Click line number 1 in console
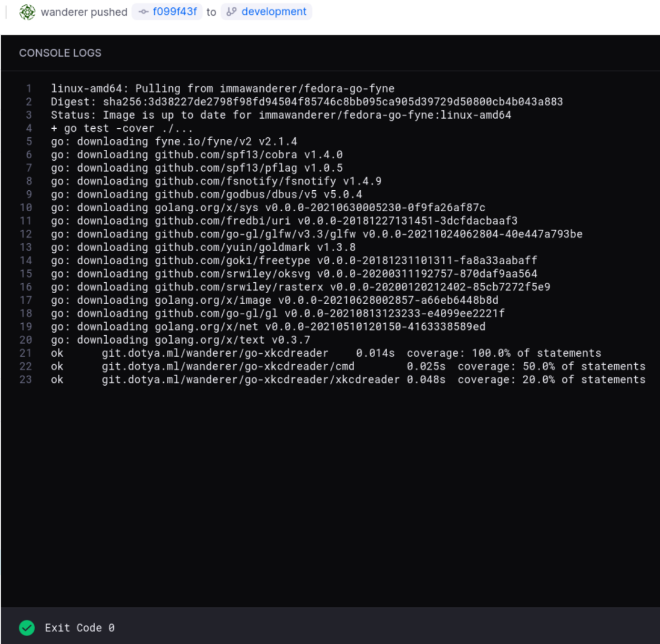Viewport: 660px width, 644px height. 28,88
